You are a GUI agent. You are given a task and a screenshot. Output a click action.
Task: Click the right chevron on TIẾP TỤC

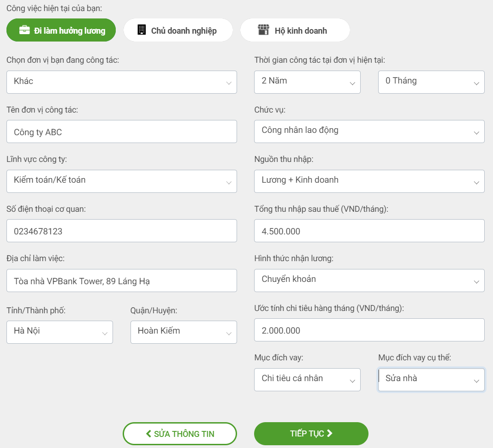(330, 433)
